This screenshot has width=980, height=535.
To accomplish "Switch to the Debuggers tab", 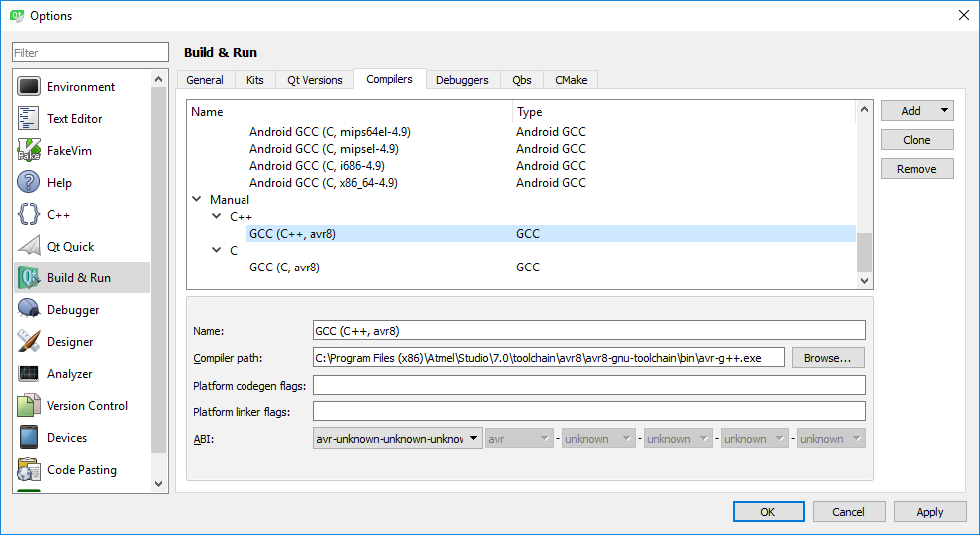I will (x=462, y=80).
